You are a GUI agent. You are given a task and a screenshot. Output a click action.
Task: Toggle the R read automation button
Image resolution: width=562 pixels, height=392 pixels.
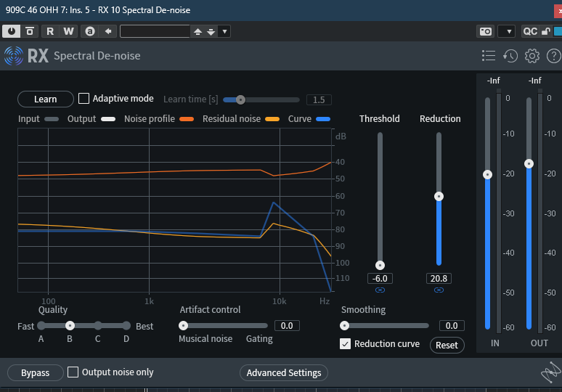50,31
